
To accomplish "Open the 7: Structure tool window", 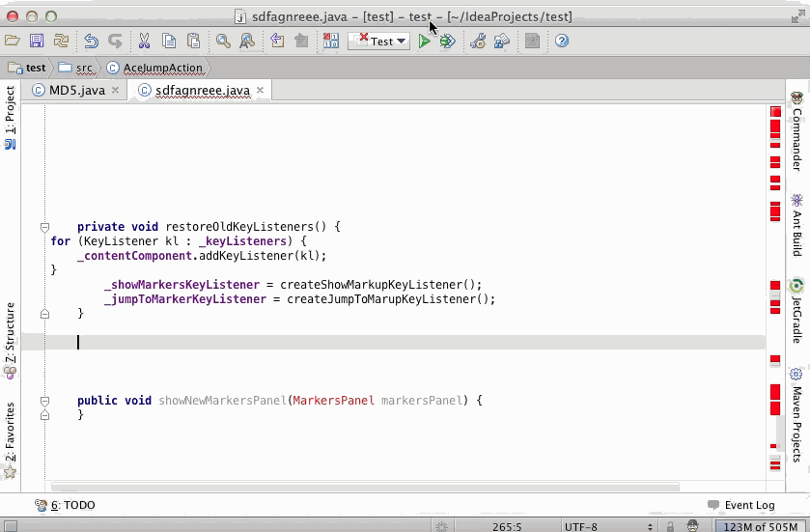I will (11, 341).
